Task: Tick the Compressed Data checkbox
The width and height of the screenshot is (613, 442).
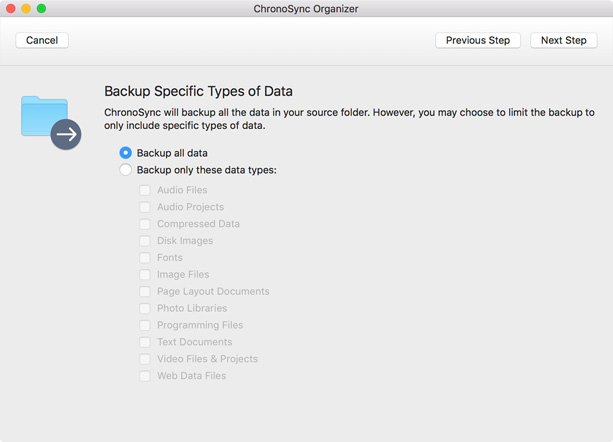Action: [145, 224]
